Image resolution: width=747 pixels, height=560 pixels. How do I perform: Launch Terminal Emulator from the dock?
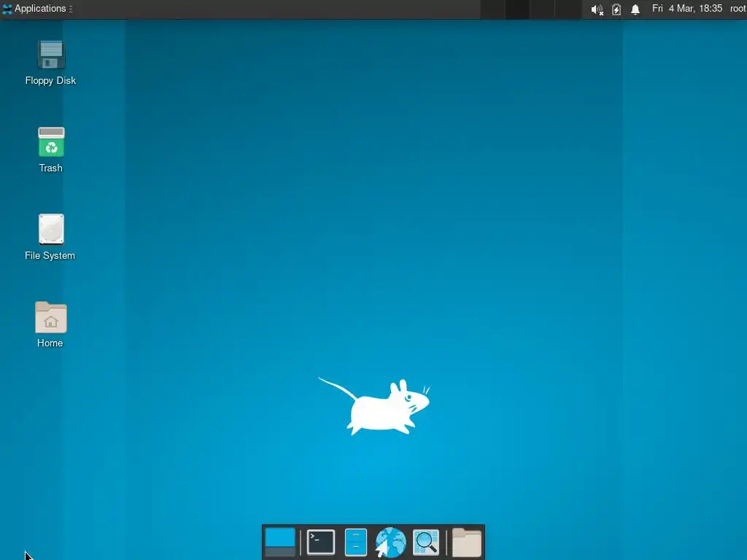(321, 542)
